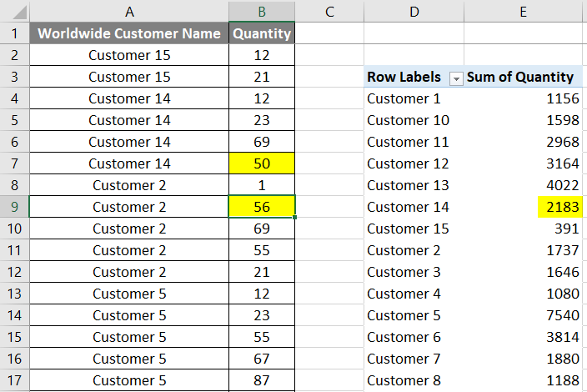Select pivot value 1080

pos(524,294)
